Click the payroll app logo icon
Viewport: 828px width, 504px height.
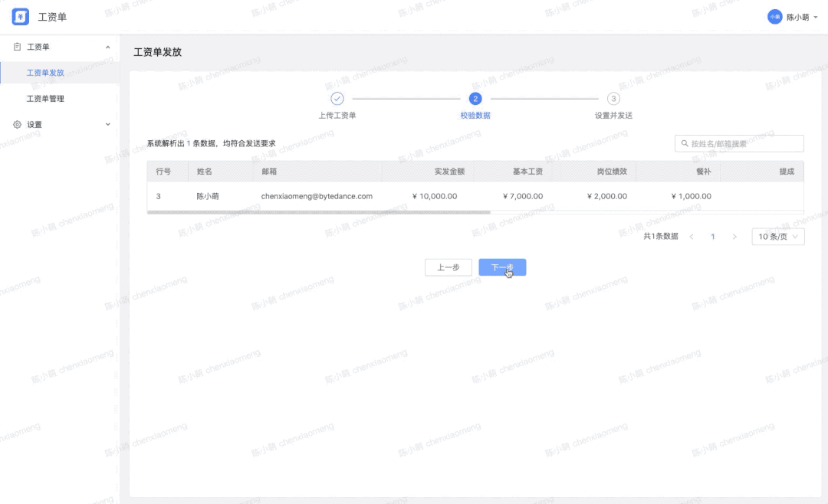[x=21, y=17]
